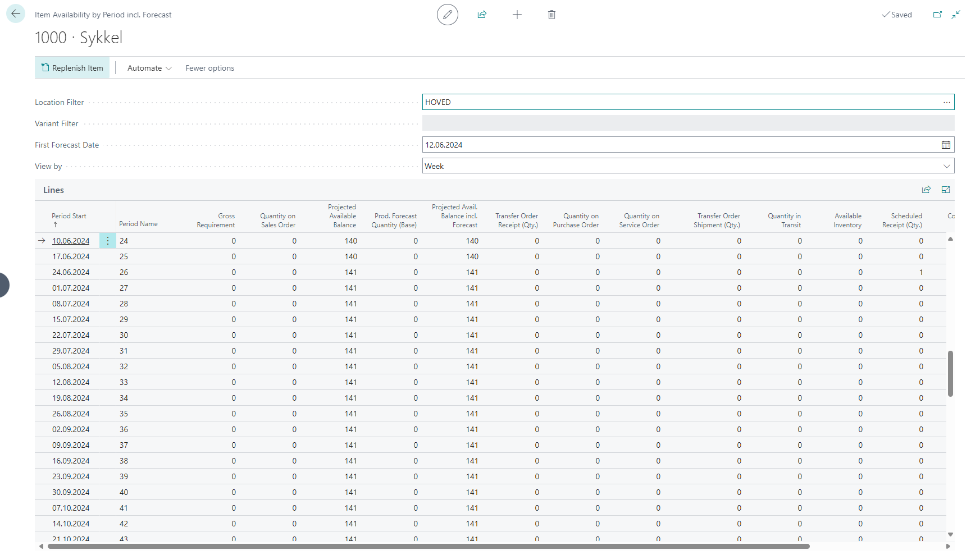Expand the Lines section to full view
The image size is (980, 555).
946,190
